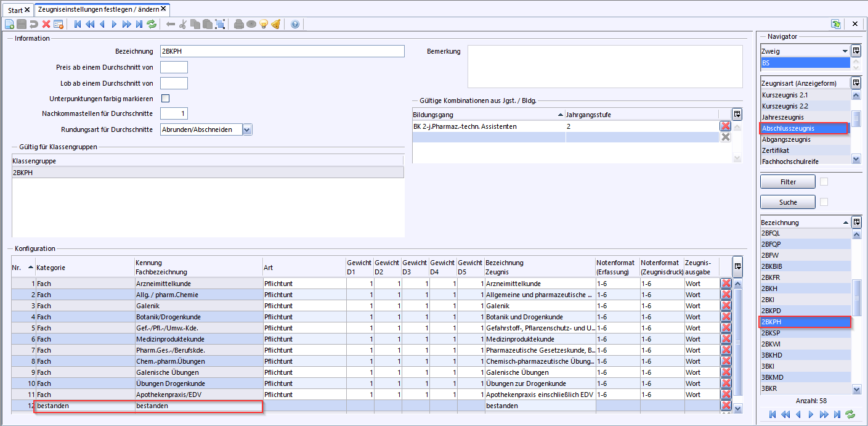The width and height of the screenshot is (868, 426).
Task: Select Abgangszeugnis in the Zeugnisart list
Action: point(786,139)
